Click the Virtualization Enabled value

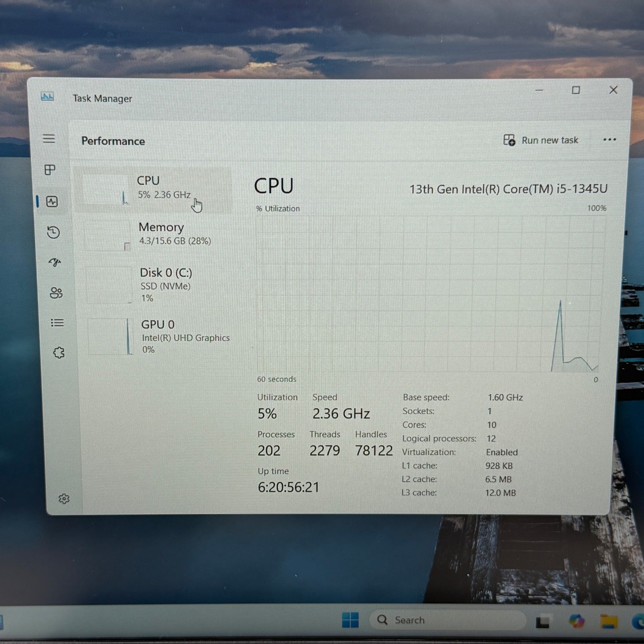pyautogui.click(x=502, y=452)
